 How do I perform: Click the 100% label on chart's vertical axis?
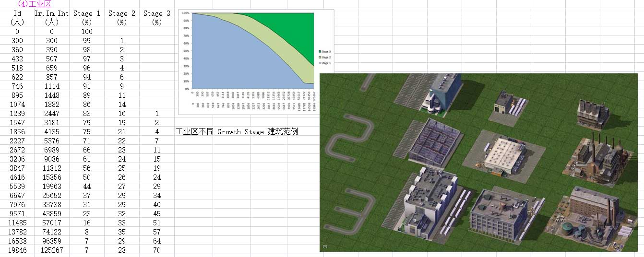point(186,13)
